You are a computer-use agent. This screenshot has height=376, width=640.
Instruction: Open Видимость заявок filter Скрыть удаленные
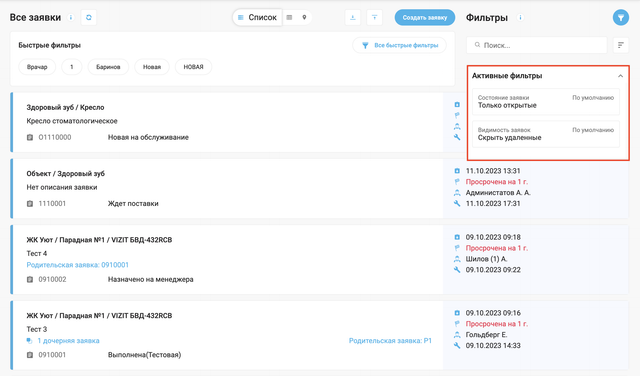pyautogui.click(x=546, y=134)
